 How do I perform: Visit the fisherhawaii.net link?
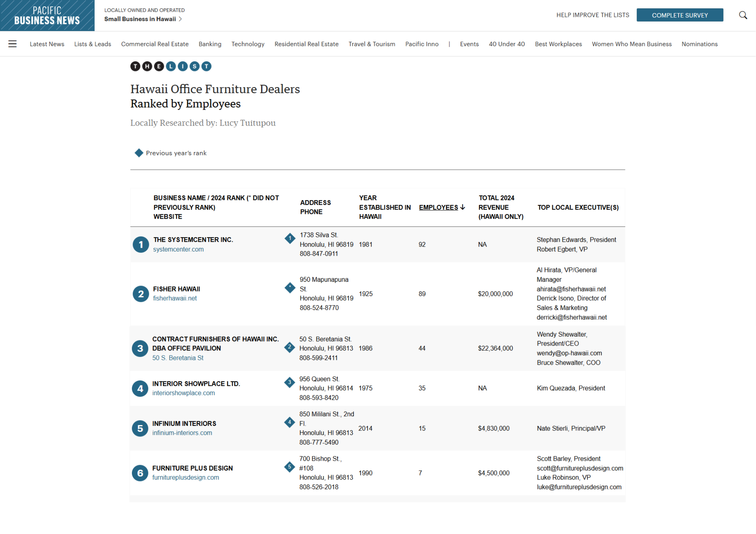click(175, 298)
